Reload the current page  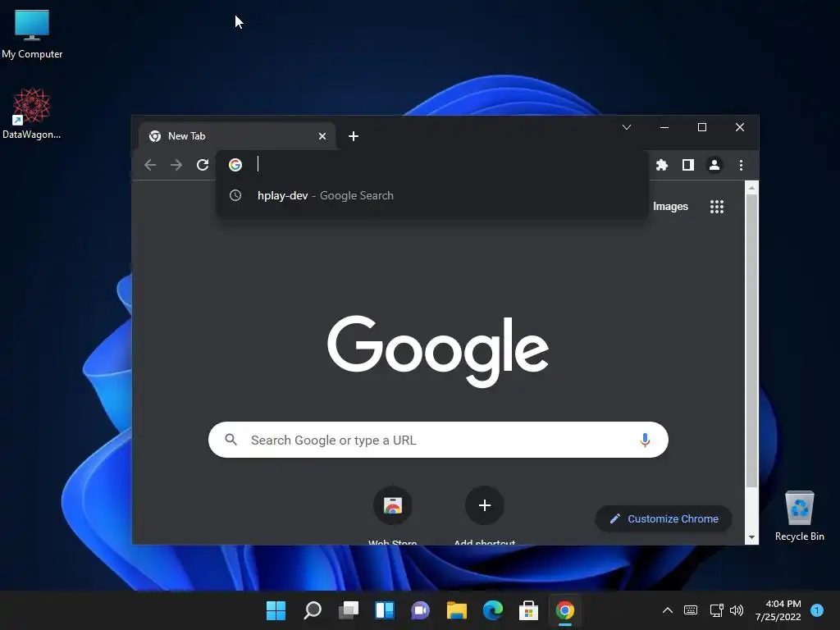203,165
